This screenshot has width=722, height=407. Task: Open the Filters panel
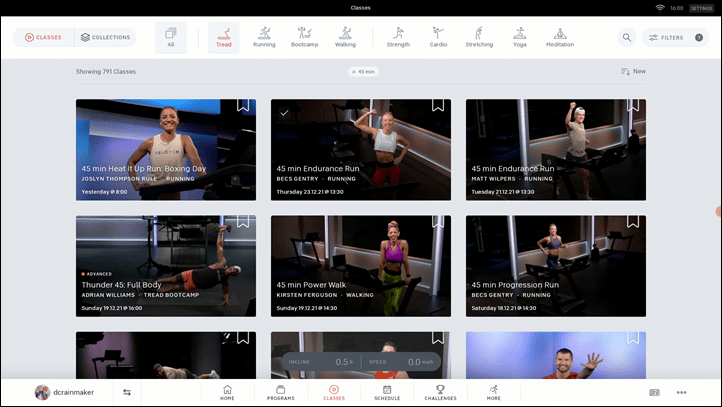click(675, 37)
